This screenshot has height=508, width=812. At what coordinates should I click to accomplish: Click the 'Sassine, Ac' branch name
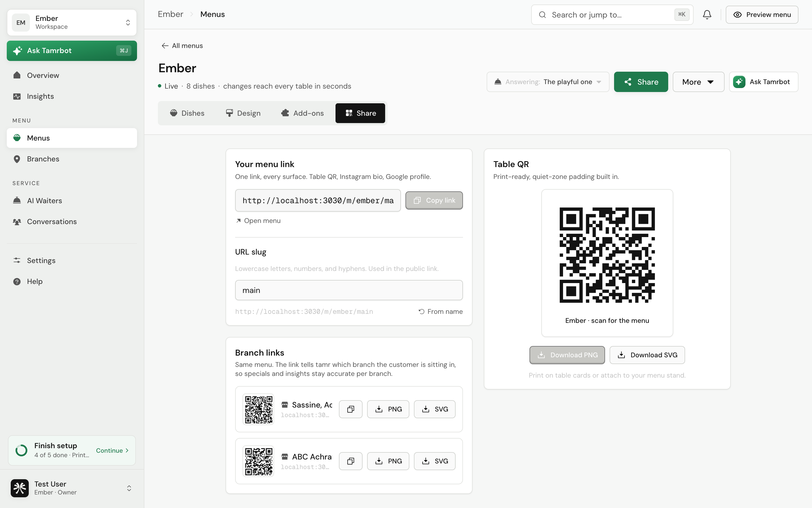pos(312,405)
